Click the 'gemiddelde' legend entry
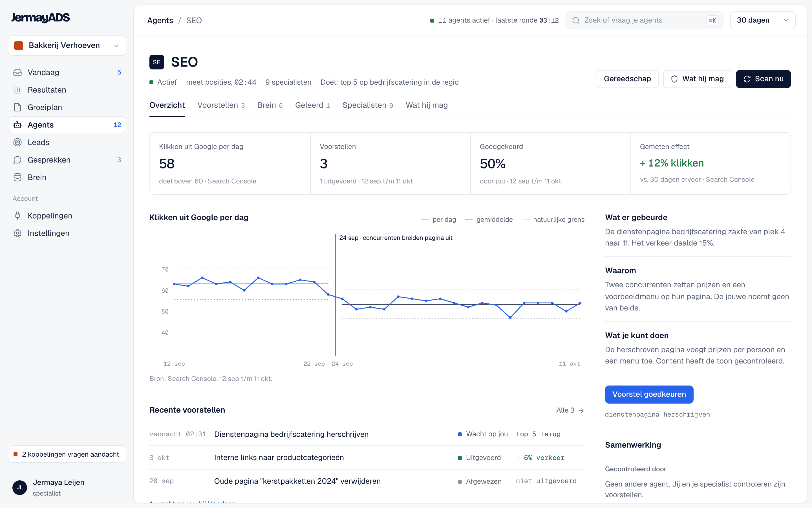 489,220
